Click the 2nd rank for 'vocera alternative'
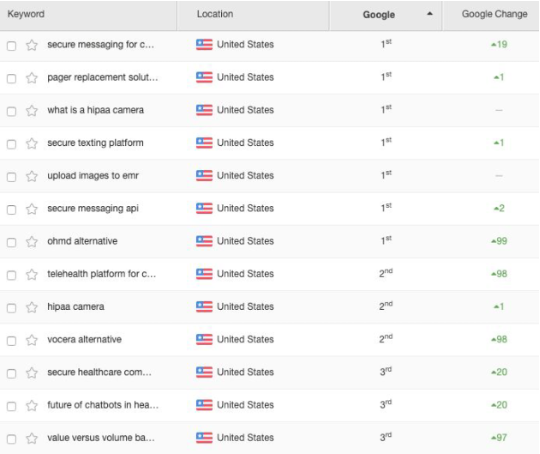Viewport: 540px width, 454px height. (x=386, y=339)
